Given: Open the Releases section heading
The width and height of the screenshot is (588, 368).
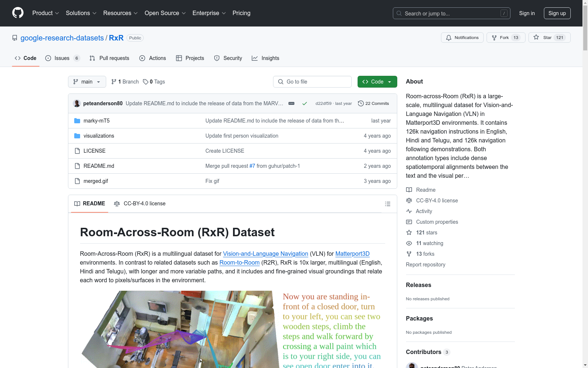Looking at the screenshot, I should [x=419, y=285].
